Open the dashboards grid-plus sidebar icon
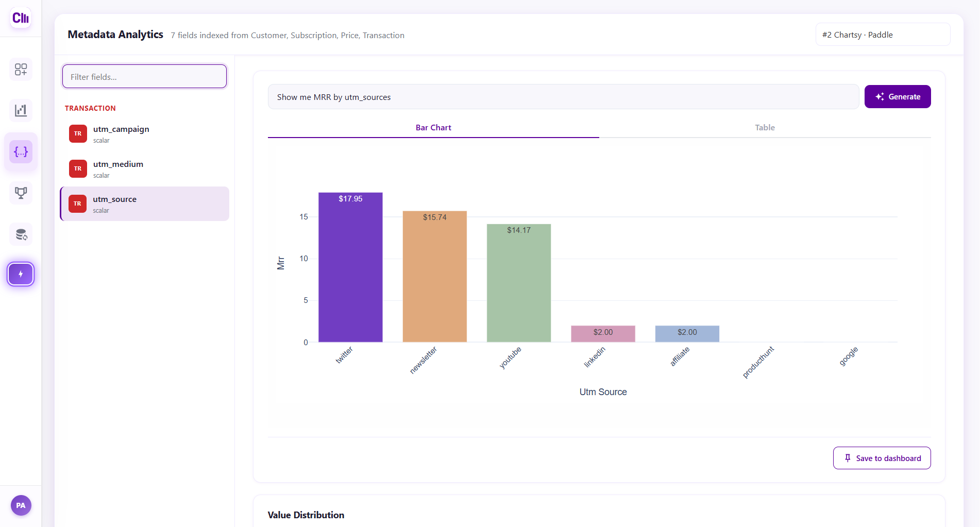 (x=21, y=70)
